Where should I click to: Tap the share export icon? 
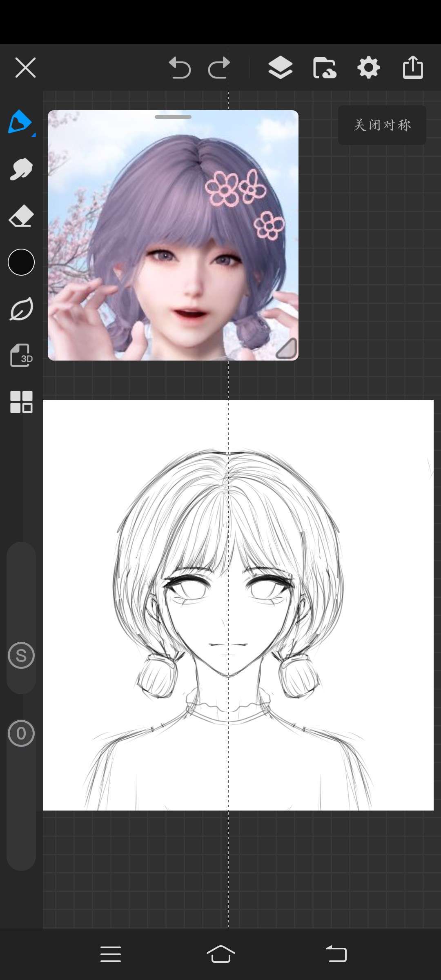coord(413,68)
